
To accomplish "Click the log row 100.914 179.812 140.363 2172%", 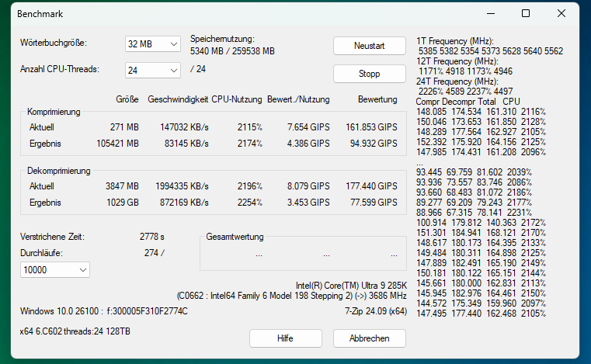I will point(481,222).
